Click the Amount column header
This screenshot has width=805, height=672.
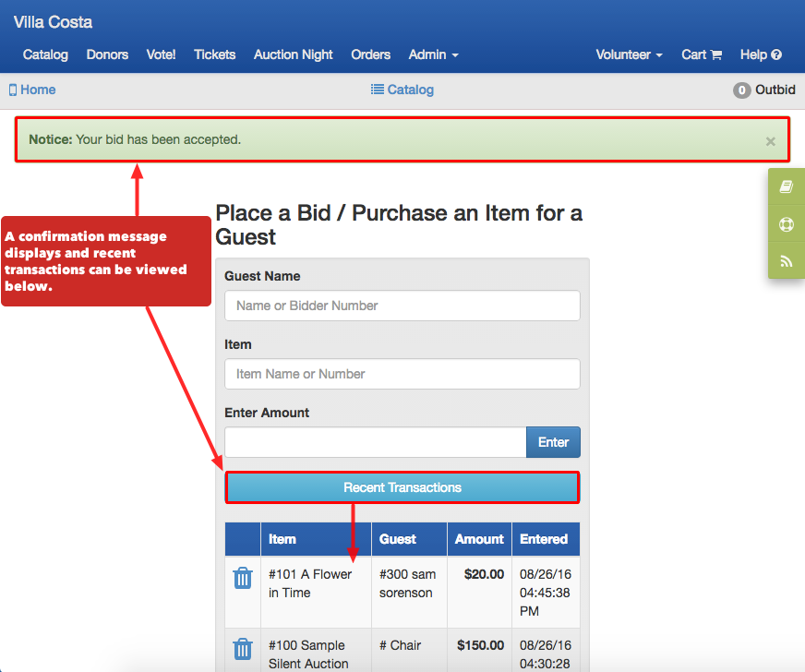(479, 539)
